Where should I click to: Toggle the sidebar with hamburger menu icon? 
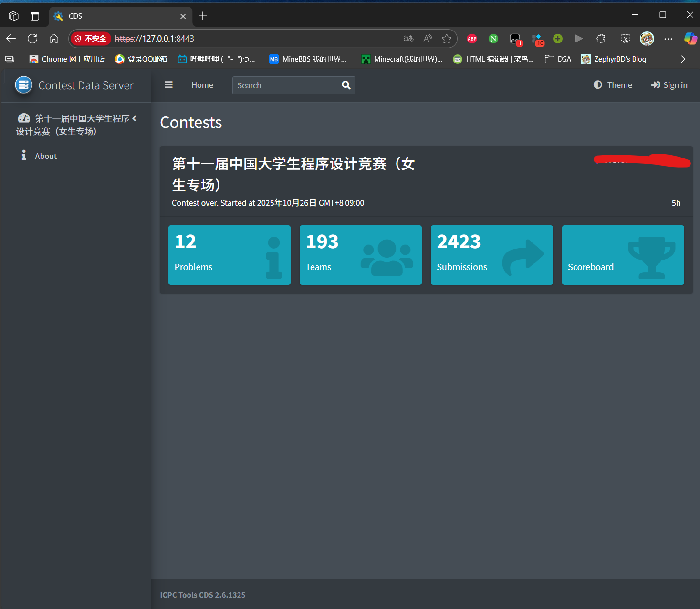pos(168,85)
